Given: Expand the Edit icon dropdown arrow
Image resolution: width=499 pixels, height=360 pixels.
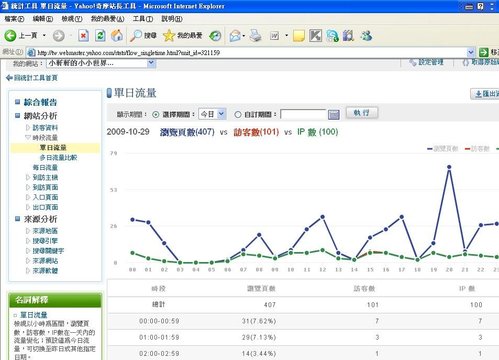Looking at the screenshot, I should click(x=286, y=35).
